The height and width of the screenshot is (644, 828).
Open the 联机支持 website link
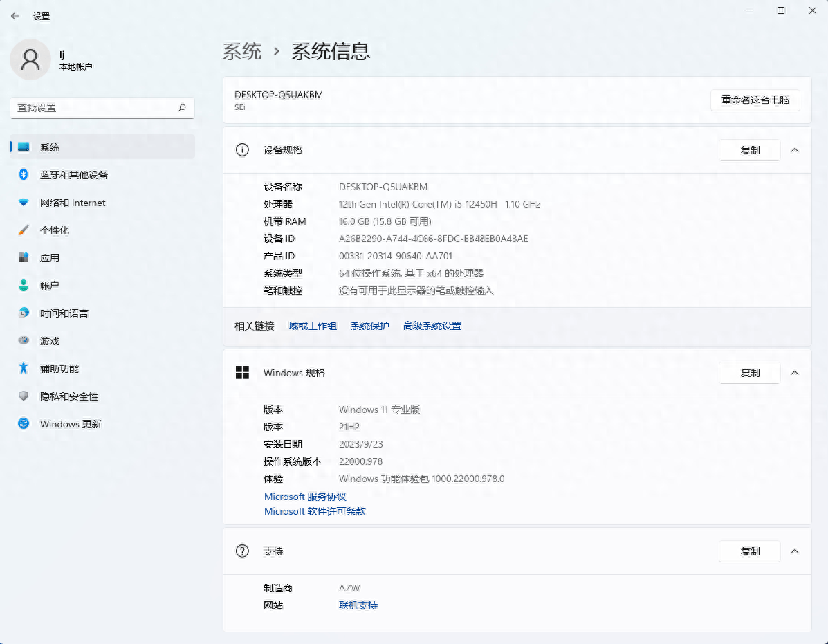(x=358, y=605)
